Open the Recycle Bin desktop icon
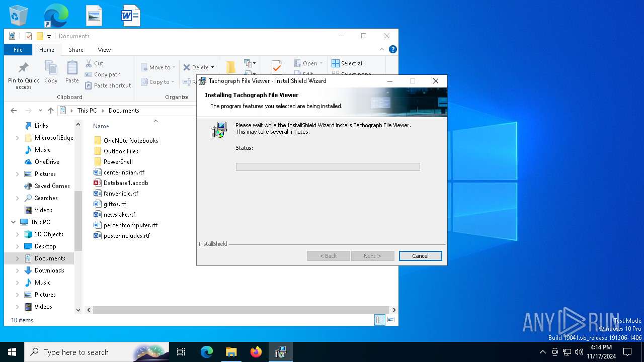Viewport: 644px width, 362px height. pyautogui.click(x=19, y=16)
